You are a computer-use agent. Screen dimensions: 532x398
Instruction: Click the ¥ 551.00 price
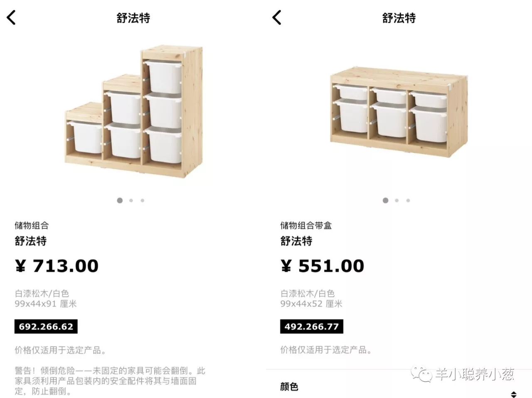tap(322, 266)
